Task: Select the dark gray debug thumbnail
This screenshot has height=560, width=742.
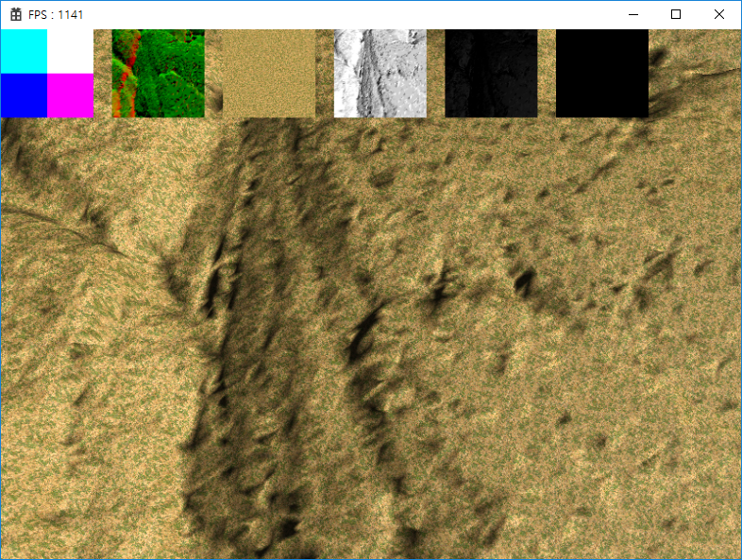Action: point(491,74)
